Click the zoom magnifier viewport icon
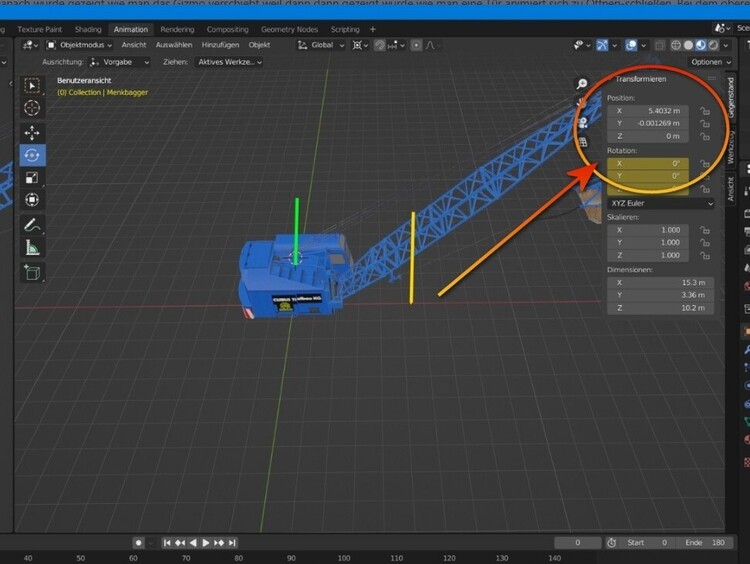 pyautogui.click(x=582, y=85)
